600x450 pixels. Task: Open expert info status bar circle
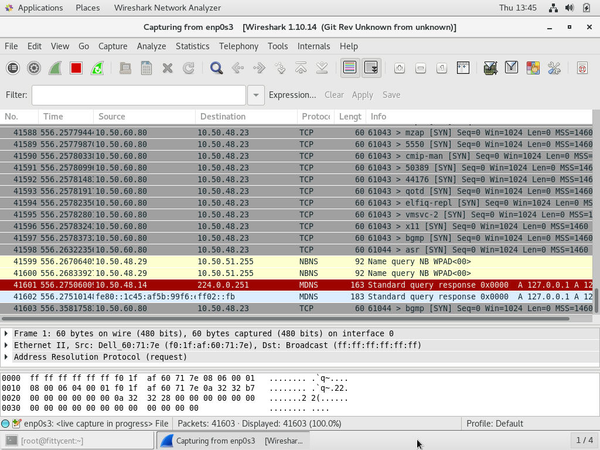point(5,424)
